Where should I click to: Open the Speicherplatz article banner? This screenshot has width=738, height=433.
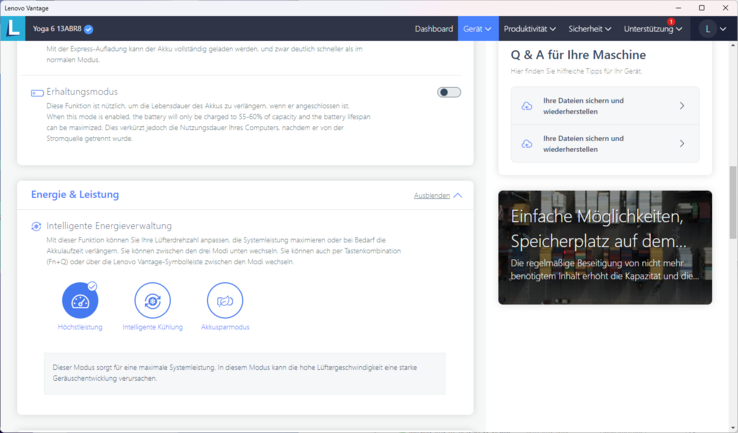[605, 248]
